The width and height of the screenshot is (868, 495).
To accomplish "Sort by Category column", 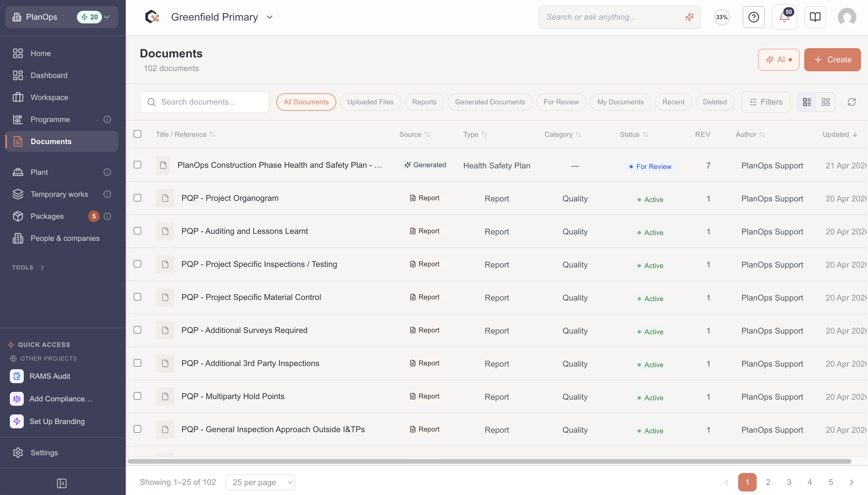I will click(x=563, y=134).
